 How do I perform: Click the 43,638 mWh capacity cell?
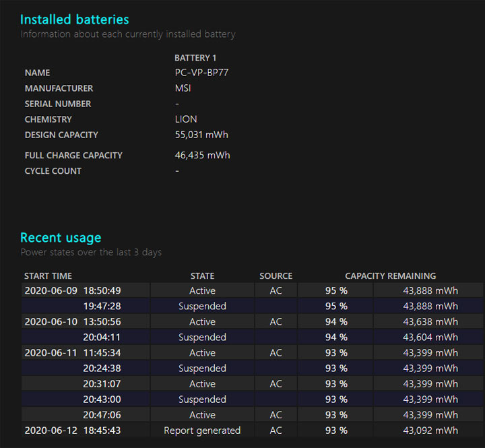pyautogui.click(x=430, y=322)
